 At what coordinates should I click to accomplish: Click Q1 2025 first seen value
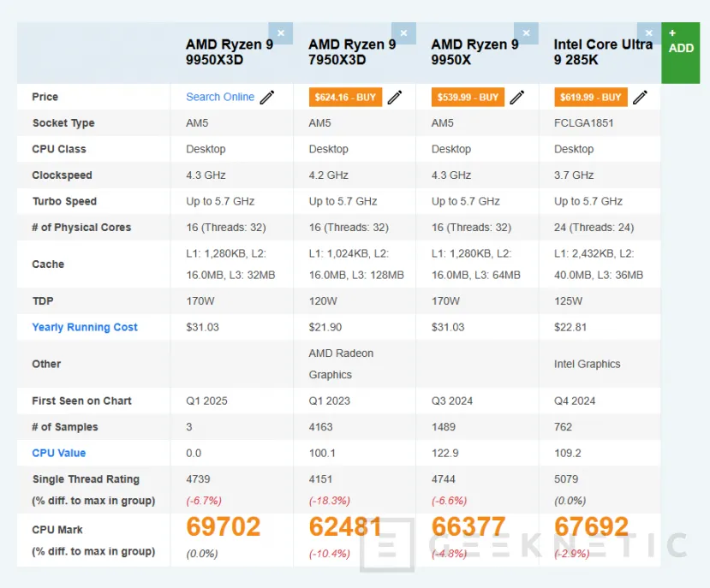coord(206,401)
